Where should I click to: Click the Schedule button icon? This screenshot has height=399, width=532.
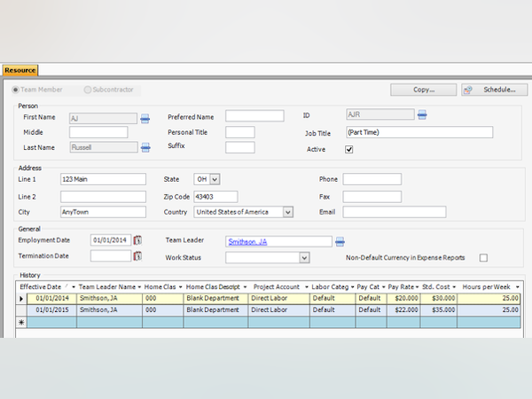coord(468,90)
